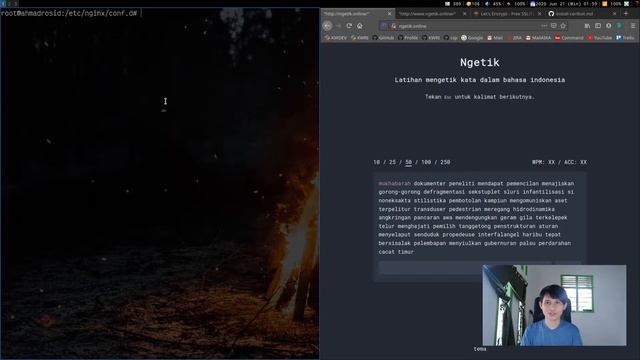Open the KMDEV bookmark
Image resolution: width=640 pixels, height=360 pixels.
[336, 38]
